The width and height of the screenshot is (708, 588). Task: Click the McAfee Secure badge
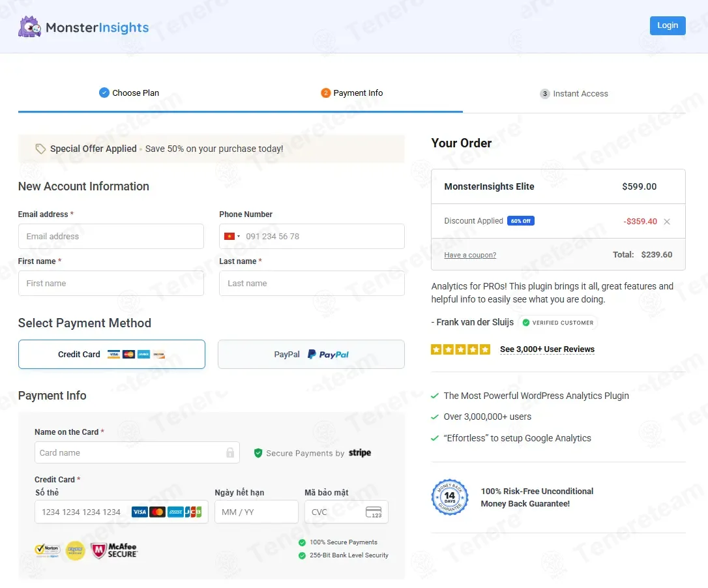[x=114, y=550]
